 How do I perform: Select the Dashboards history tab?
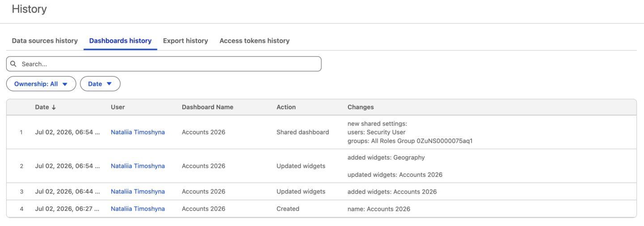click(x=120, y=41)
